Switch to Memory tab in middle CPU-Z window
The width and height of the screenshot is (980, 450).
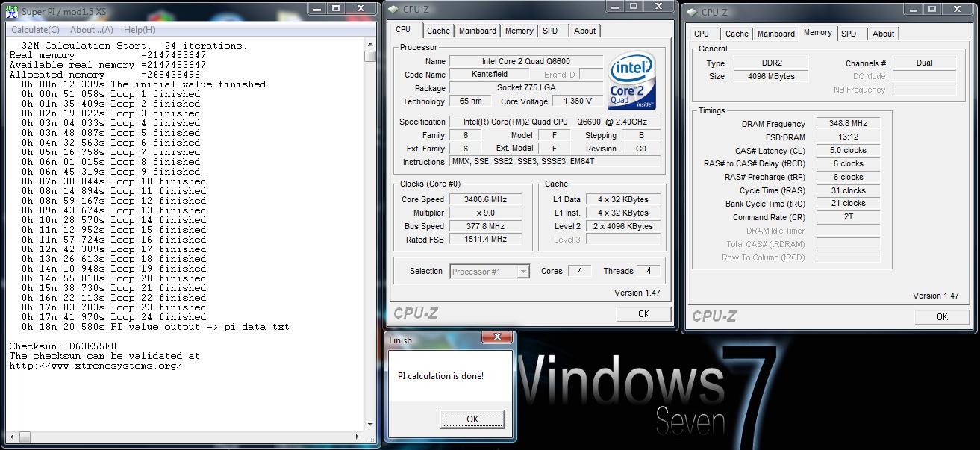tap(519, 31)
